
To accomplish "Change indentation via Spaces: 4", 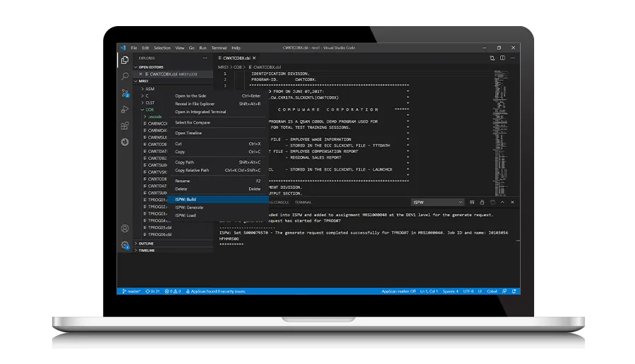I will point(450,291).
